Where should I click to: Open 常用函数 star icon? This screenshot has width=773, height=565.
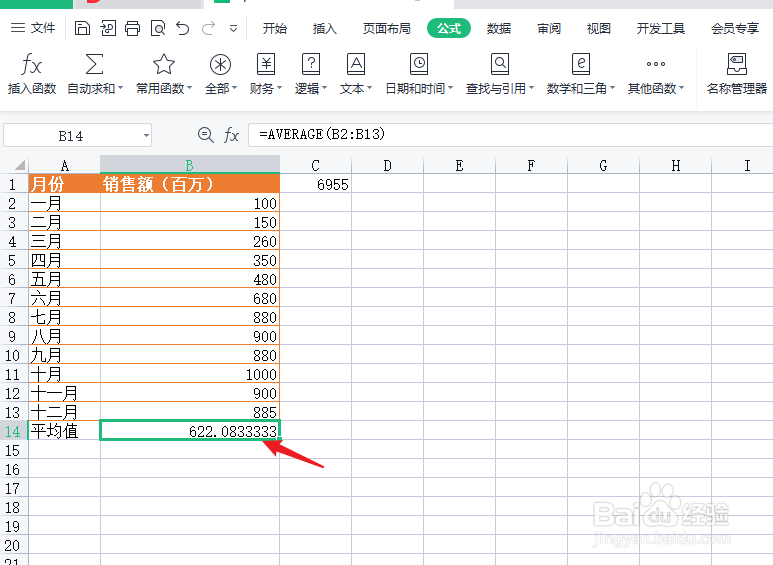164,64
